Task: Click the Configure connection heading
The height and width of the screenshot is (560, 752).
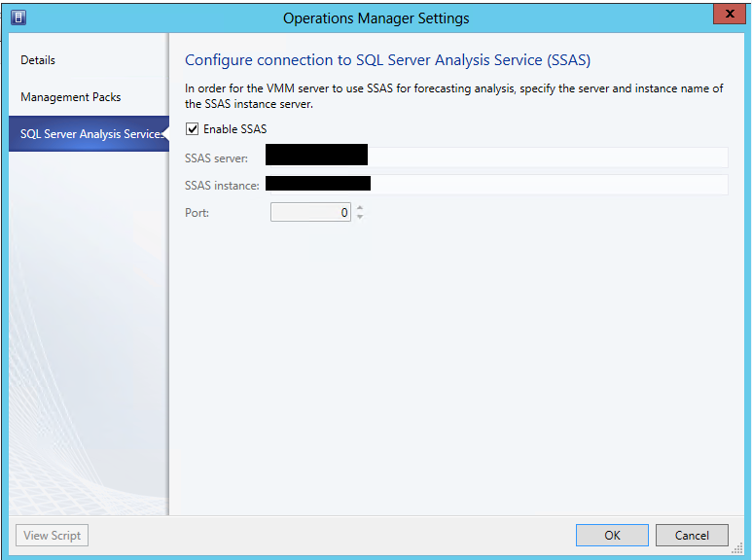Action: tap(387, 60)
